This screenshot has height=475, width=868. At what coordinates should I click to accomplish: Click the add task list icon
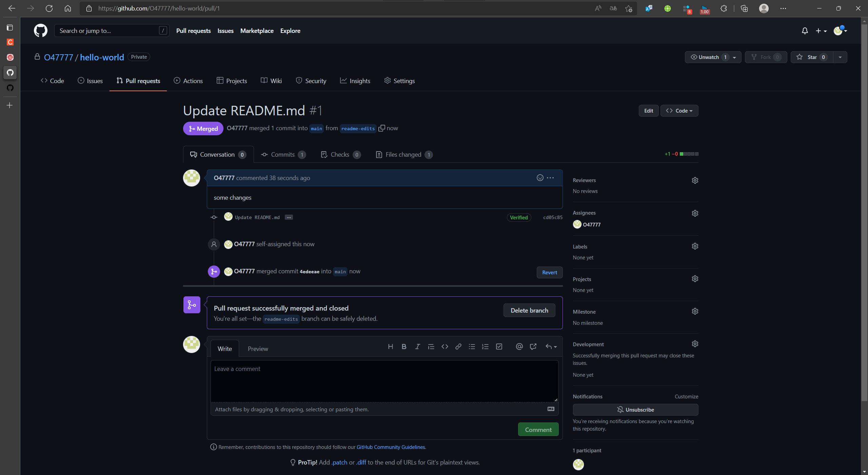click(x=499, y=347)
